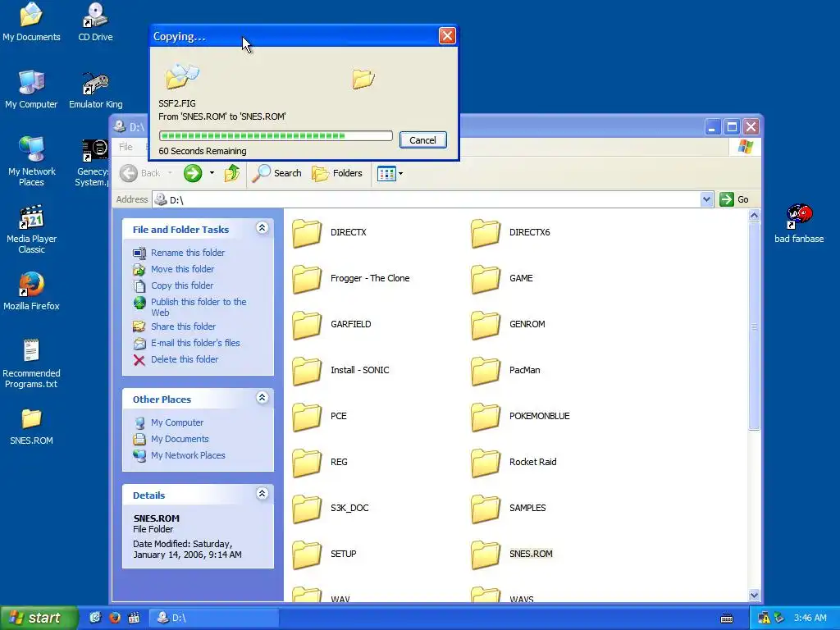840x630 pixels.
Task: Click the Go button
Action: coord(734,199)
